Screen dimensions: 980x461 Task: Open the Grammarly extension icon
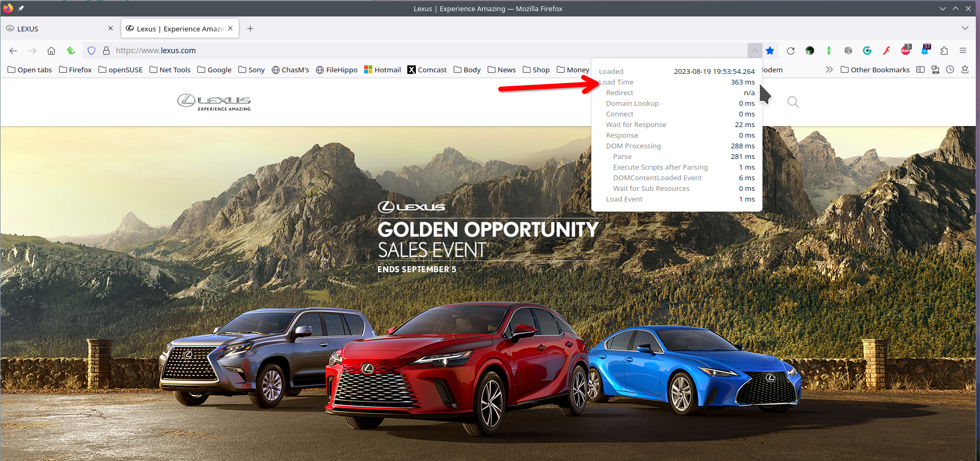pos(867,51)
